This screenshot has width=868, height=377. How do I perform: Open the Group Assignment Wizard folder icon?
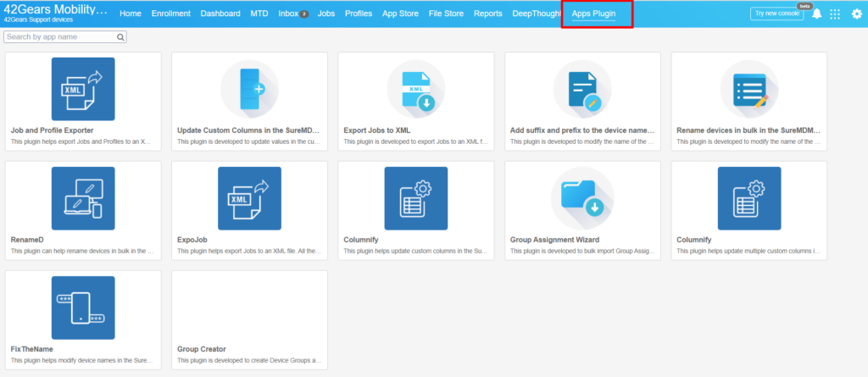[582, 198]
